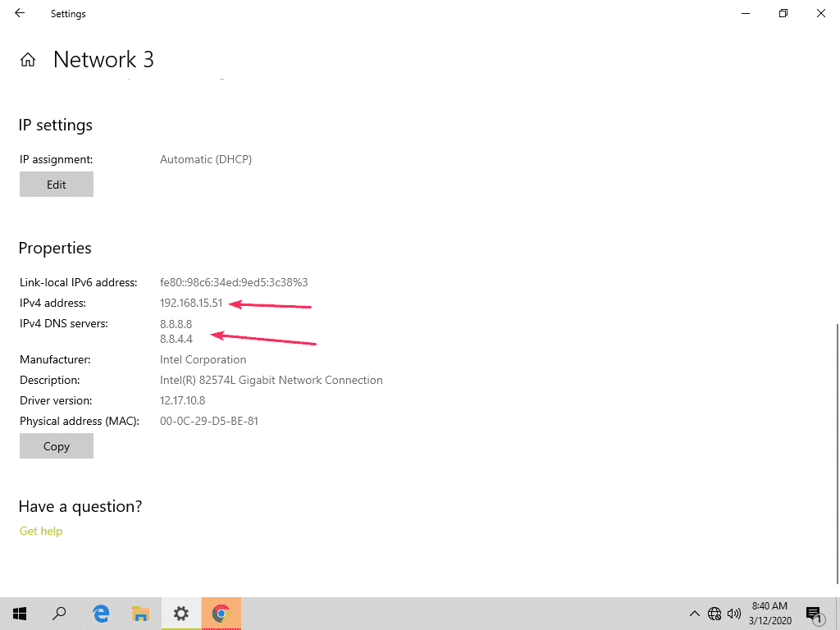Go back using the Settings back arrow
This screenshot has height=630, width=840.
click(20, 13)
